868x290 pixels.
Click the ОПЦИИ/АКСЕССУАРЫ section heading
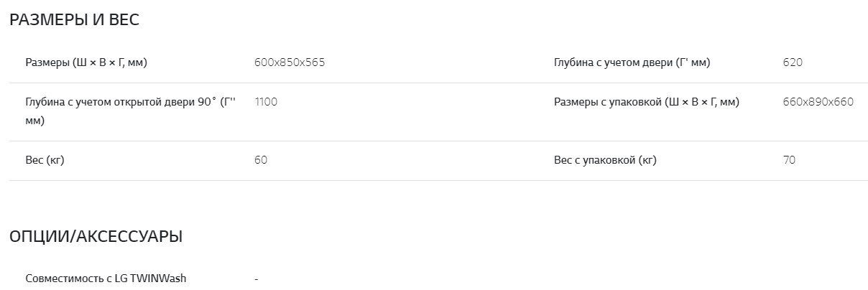tap(96, 236)
